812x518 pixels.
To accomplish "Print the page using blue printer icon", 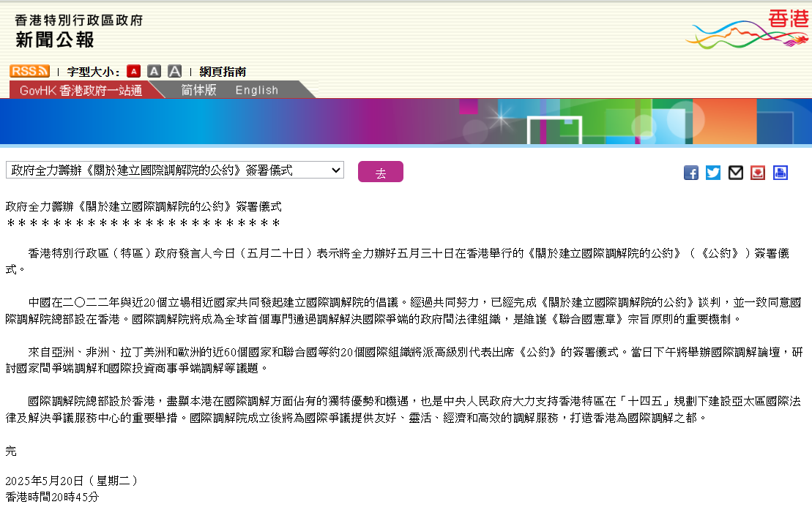I will 781,173.
